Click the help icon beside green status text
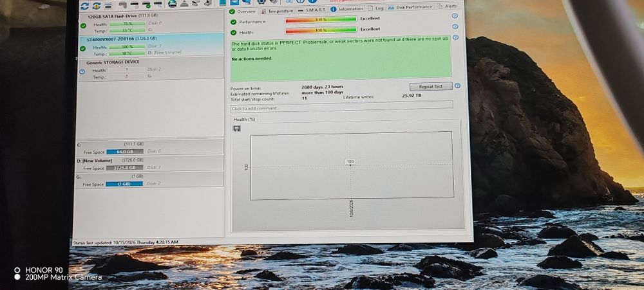644x290 pixels. (455, 37)
